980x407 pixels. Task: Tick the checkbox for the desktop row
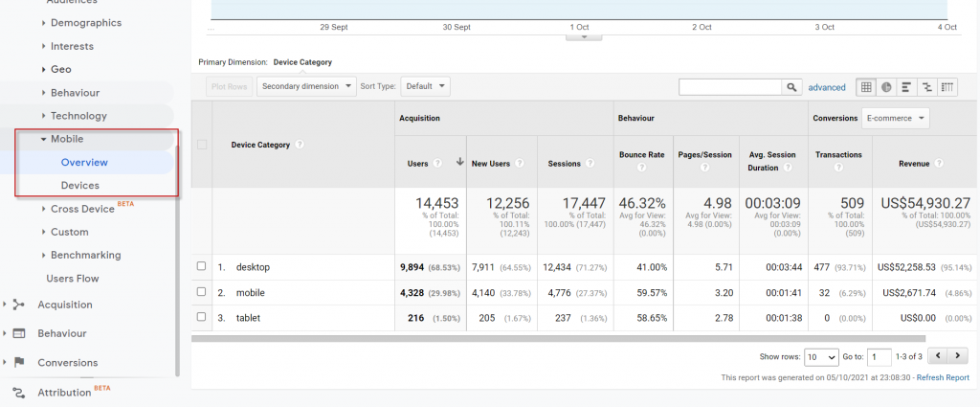[201, 266]
